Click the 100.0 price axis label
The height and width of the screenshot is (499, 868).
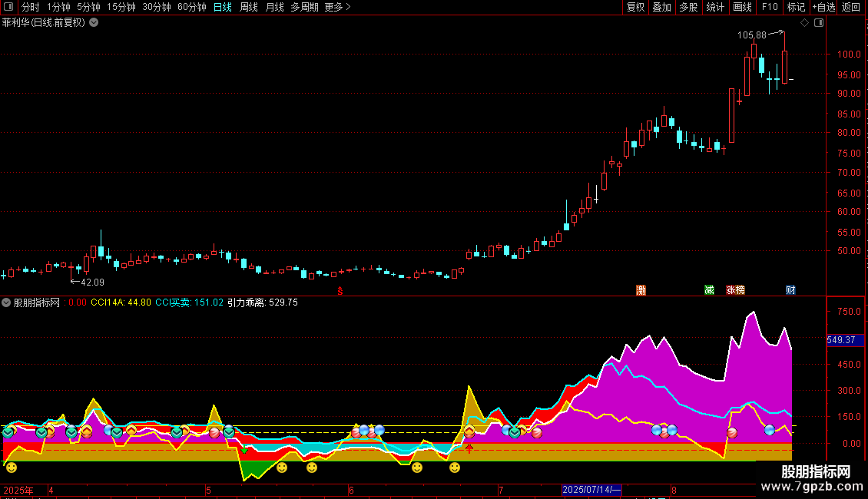(849, 55)
